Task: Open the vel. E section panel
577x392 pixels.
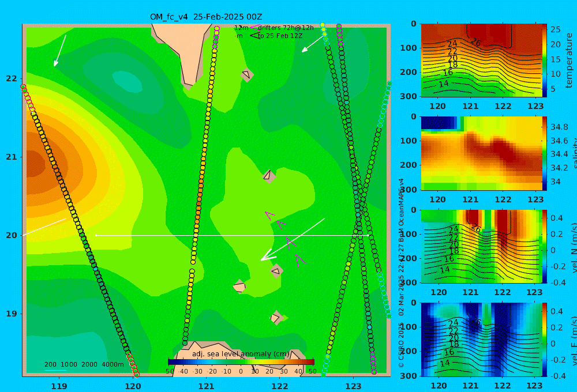Action: [481, 340]
